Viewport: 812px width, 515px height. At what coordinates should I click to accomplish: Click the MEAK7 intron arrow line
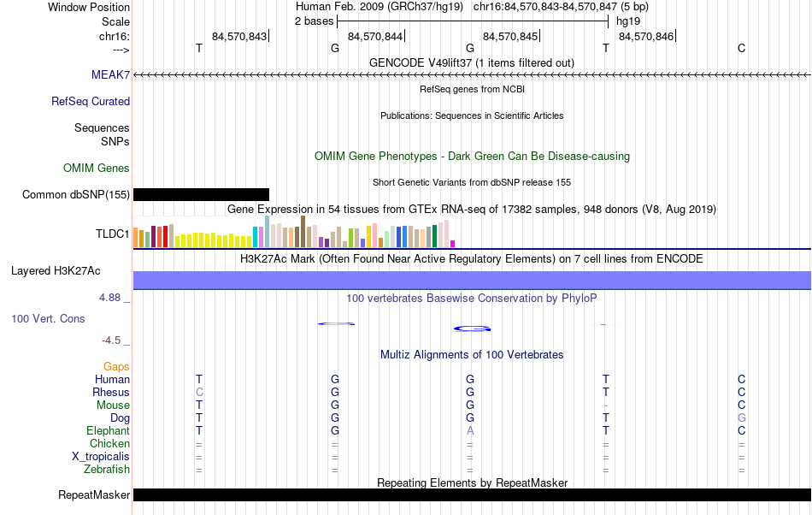472,75
